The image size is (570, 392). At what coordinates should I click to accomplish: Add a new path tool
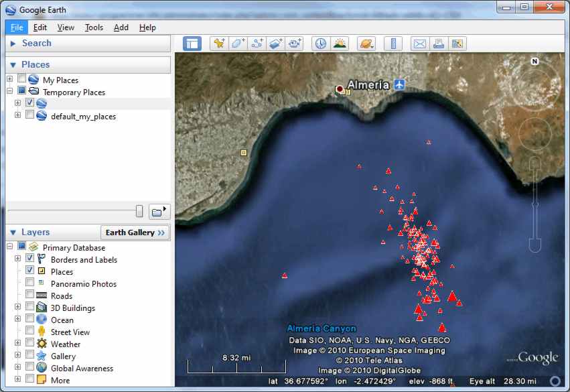[x=257, y=44]
